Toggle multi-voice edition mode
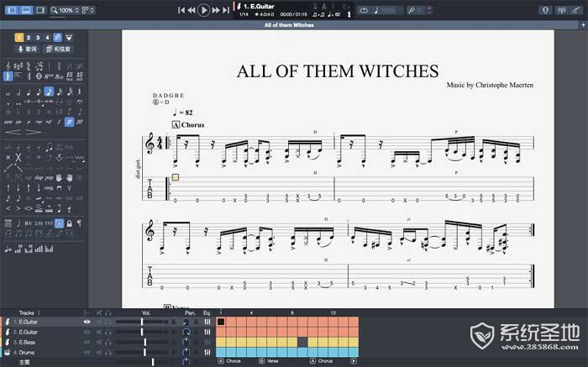The width and height of the screenshot is (588, 367). click(57, 38)
